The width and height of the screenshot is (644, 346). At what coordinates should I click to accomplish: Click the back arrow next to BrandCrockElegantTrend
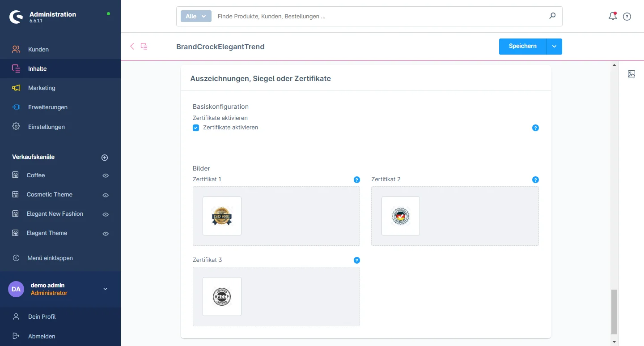coord(132,46)
